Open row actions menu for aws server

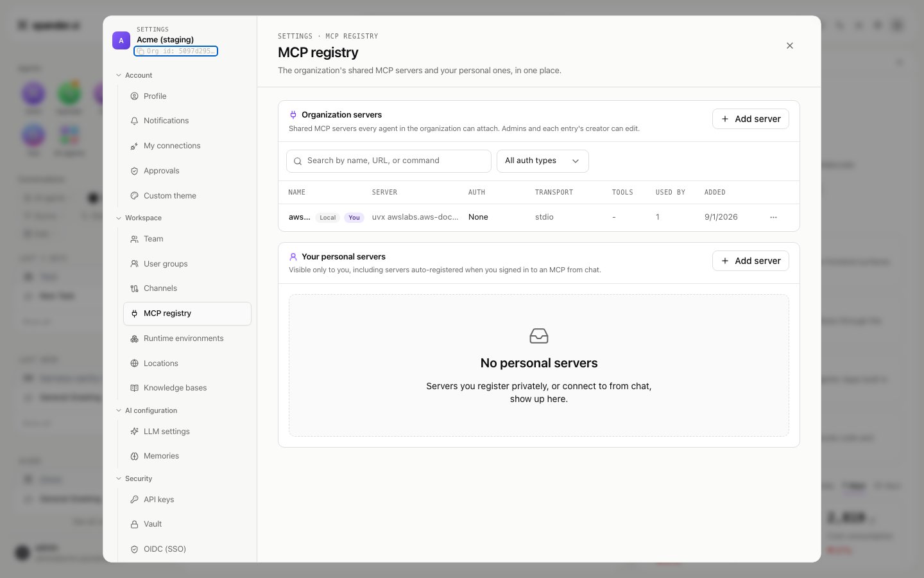(x=773, y=217)
